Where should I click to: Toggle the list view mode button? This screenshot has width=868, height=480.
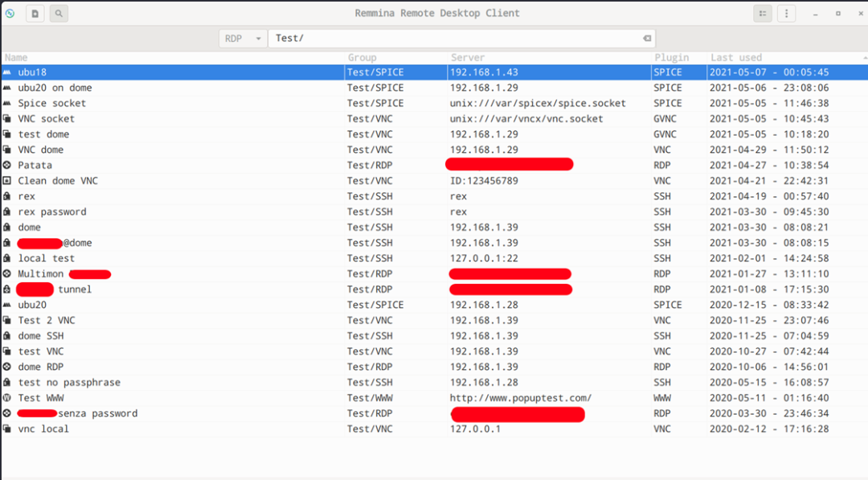coord(762,14)
